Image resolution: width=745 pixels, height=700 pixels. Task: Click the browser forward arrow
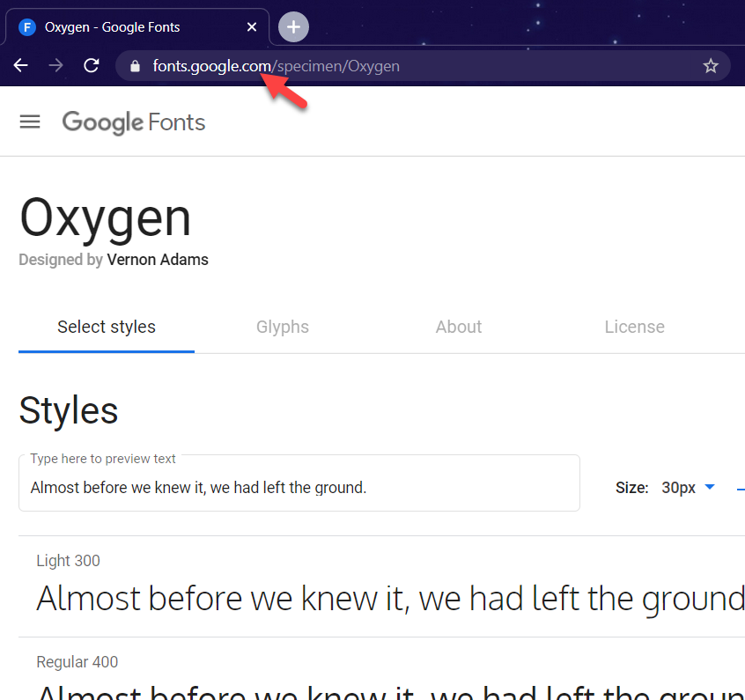pos(56,65)
